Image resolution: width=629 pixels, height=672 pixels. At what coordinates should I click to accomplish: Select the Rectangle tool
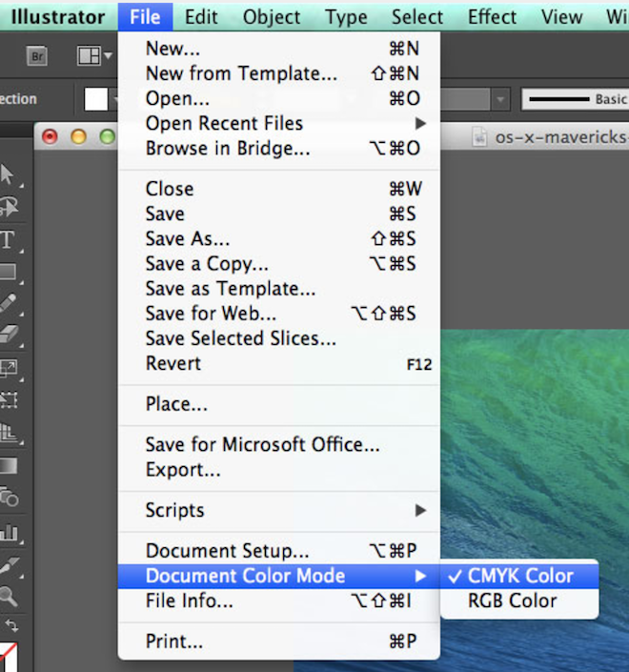click(x=8, y=272)
